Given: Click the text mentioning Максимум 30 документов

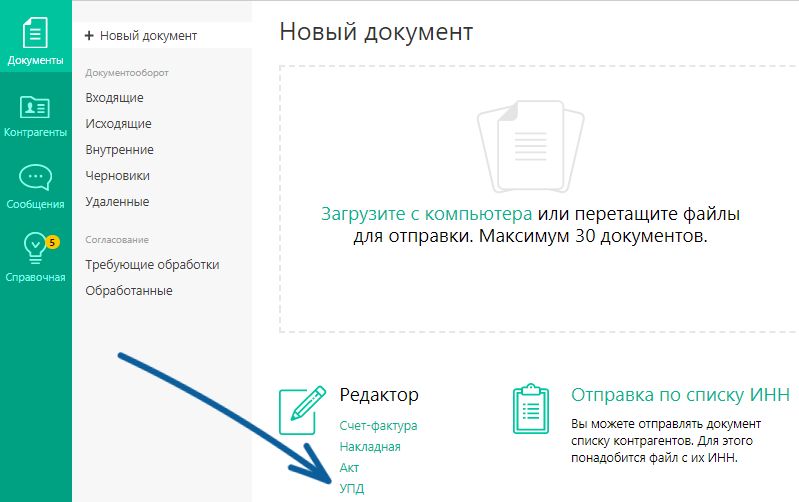Looking at the screenshot, I should (530, 236).
